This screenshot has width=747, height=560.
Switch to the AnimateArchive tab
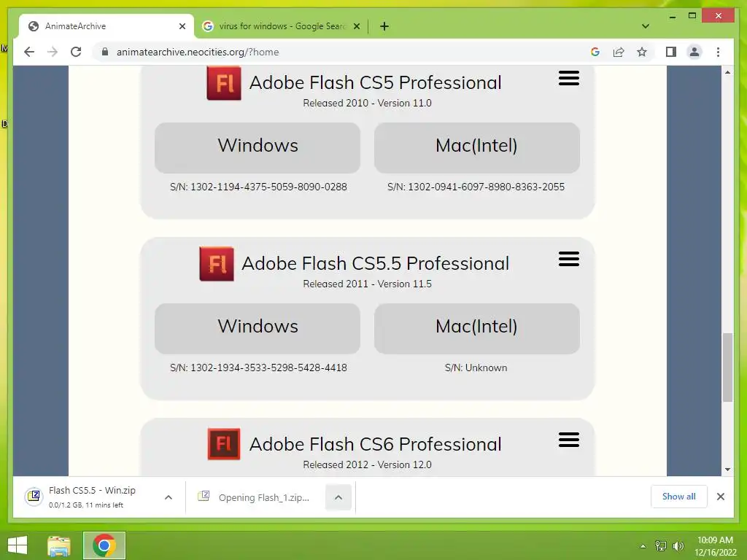(x=107, y=26)
